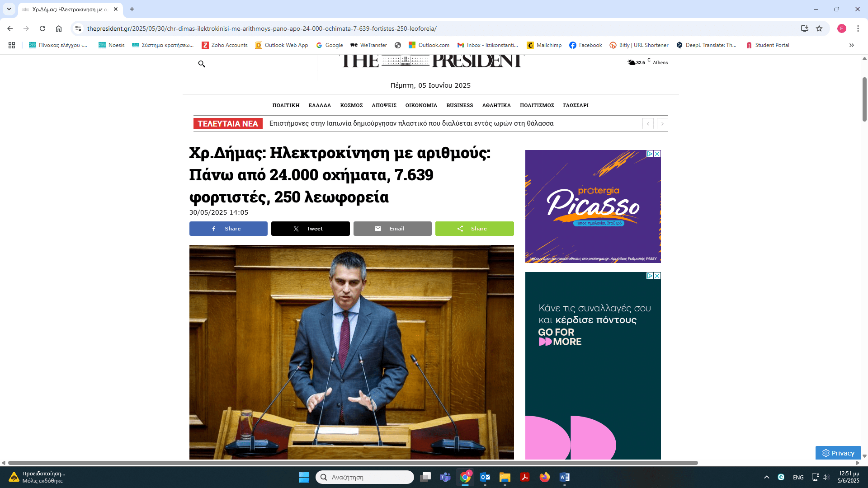
Task: Show previous latest-news headline
Action: click(x=648, y=124)
